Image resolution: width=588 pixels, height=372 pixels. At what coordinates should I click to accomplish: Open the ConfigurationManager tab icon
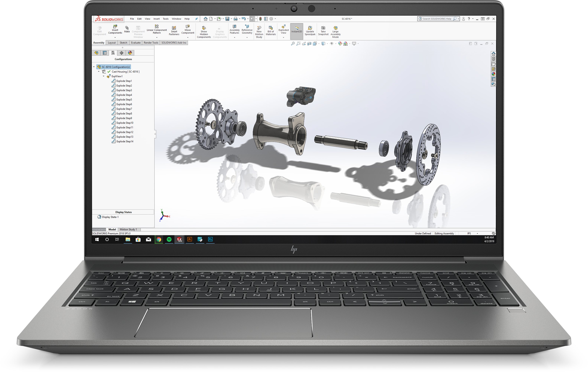click(x=113, y=53)
